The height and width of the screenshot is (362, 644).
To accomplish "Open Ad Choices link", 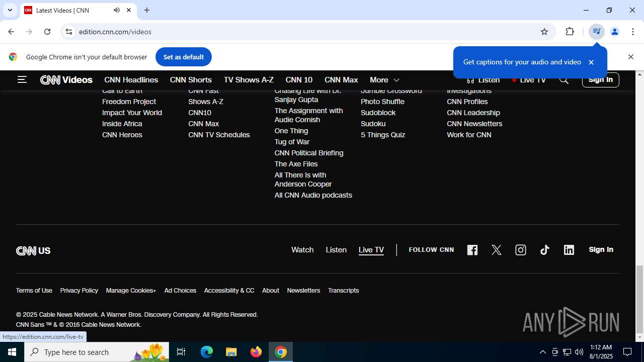I will click(180, 291).
